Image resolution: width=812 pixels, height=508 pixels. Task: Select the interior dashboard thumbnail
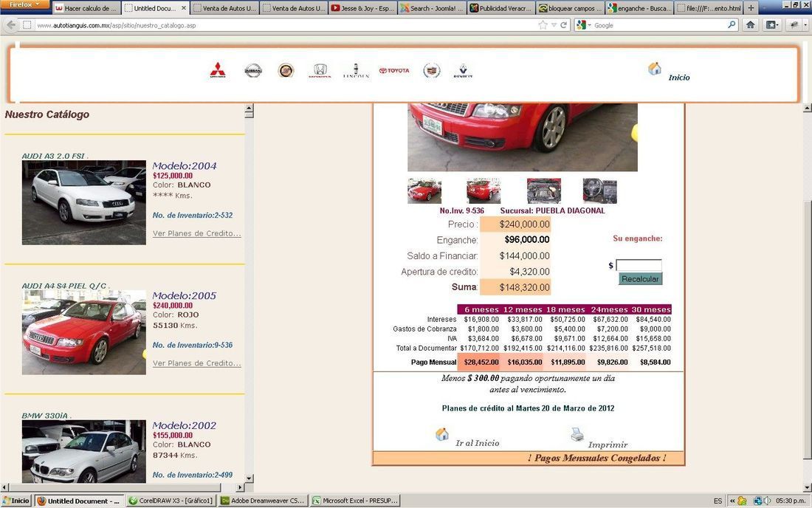(599, 190)
